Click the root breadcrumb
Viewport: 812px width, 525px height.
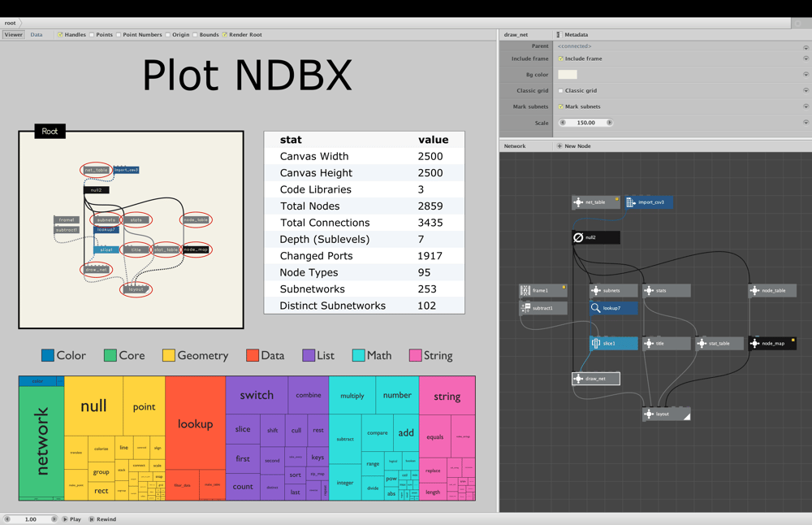point(11,23)
